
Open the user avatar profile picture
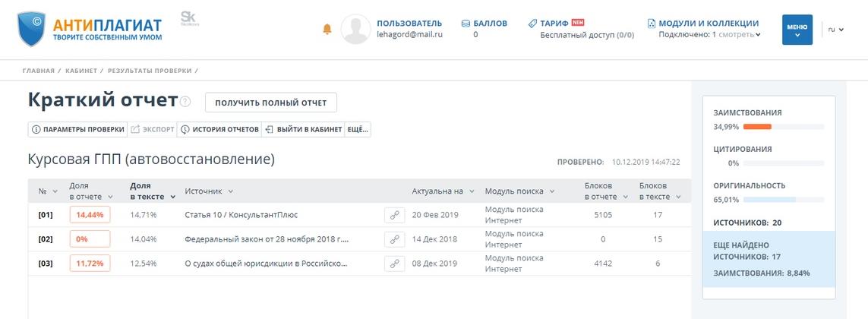(355, 29)
